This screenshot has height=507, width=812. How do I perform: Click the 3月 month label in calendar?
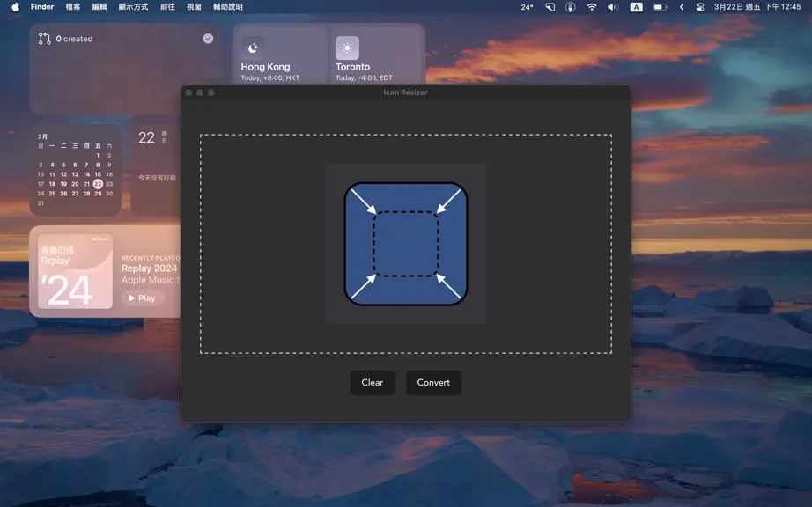pyautogui.click(x=42, y=136)
